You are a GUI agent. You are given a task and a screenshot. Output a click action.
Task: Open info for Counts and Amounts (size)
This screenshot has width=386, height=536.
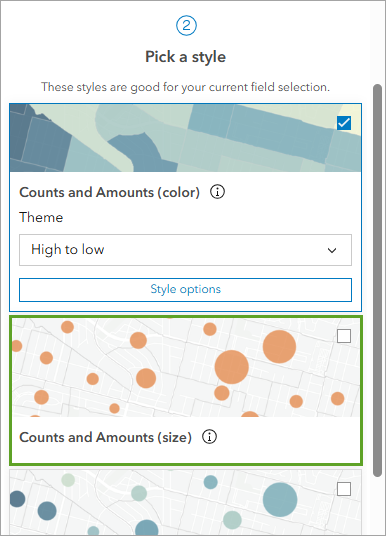pos(209,437)
